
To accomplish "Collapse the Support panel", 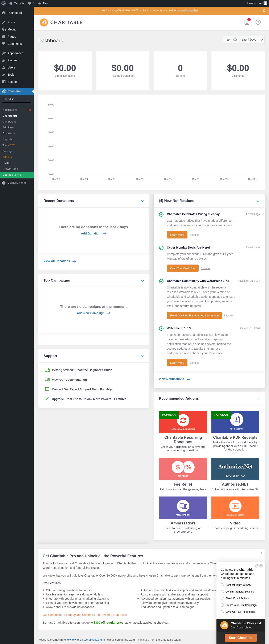I will tap(142, 356).
